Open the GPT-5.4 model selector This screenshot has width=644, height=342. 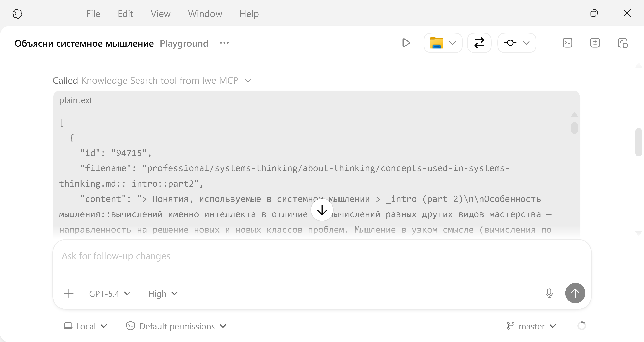110,294
